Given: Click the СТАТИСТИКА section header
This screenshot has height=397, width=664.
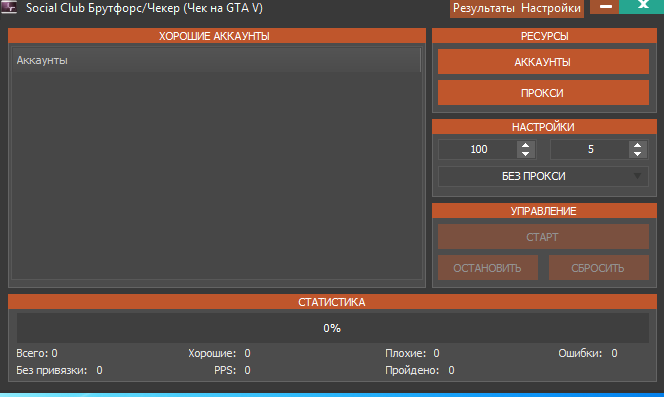Looking at the screenshot, I should (x=332, y=302).
